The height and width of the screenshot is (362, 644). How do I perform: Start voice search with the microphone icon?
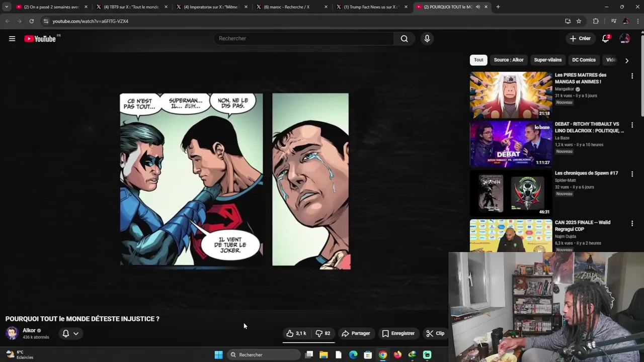[427, 39]
